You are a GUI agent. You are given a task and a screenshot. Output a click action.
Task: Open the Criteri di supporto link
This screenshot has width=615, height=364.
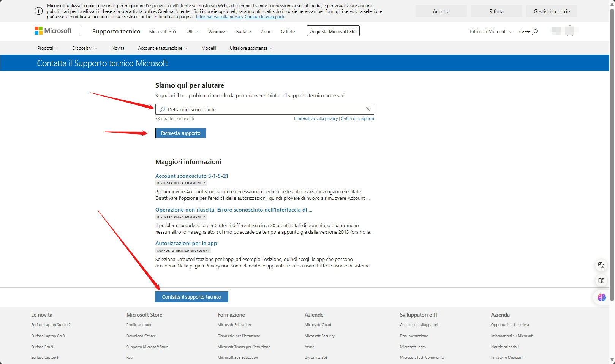tap(357, 119)
